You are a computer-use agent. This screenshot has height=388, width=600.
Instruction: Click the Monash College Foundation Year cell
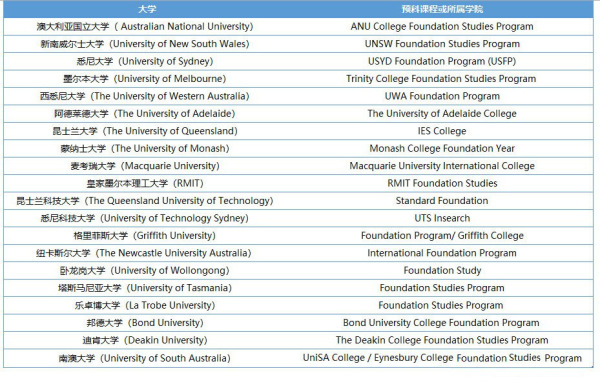[442, 148]
